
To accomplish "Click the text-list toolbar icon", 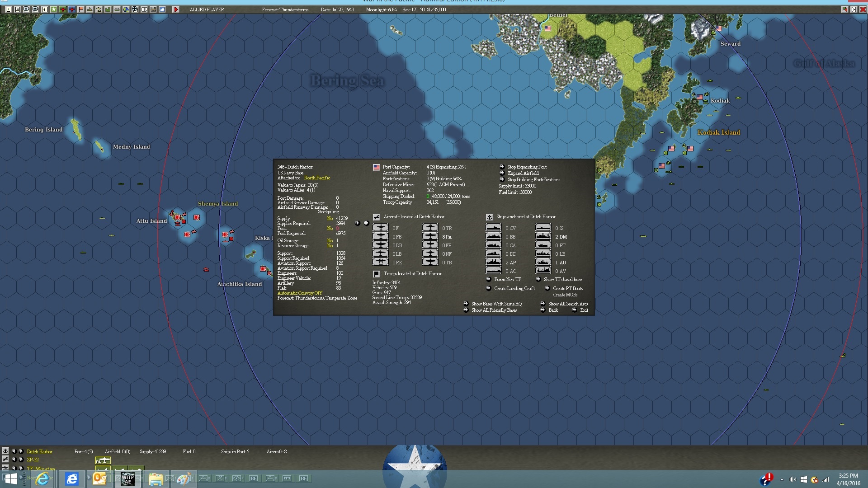I will tap(18, 9).
